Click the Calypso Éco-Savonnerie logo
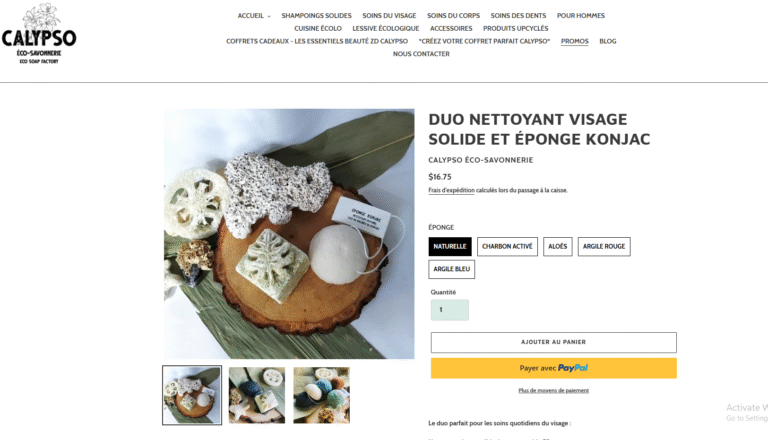Viewport: 768px width, 440px height. (39, 33)
